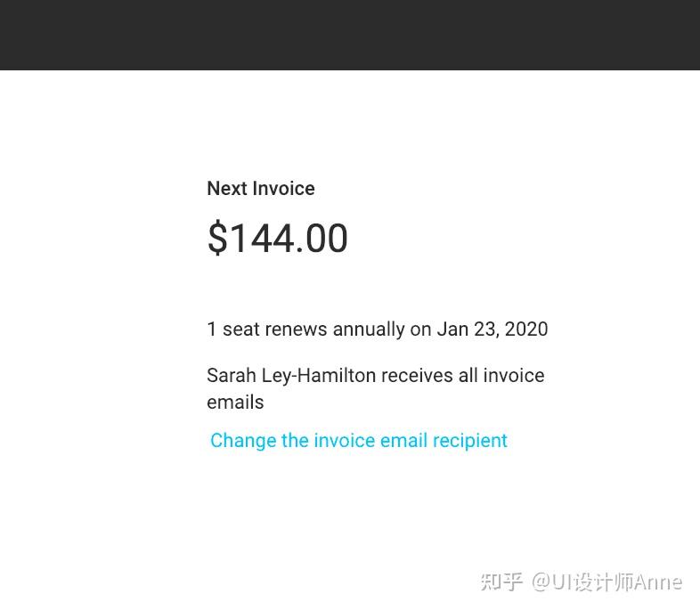Screen dimensions: 700x610
Task: Click the word "emails" on its own line
Action: [x=235, y=403]
